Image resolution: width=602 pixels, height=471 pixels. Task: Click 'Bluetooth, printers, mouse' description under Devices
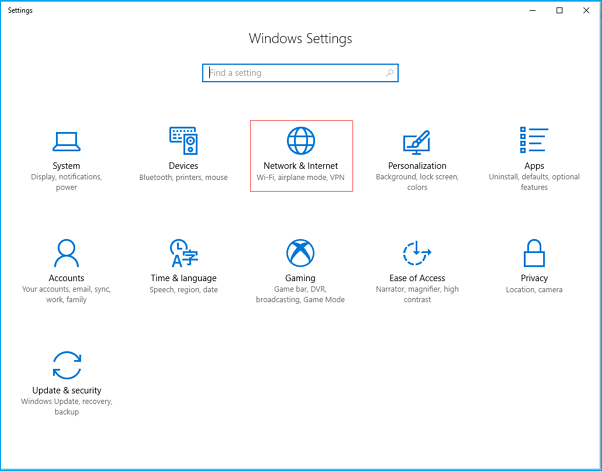(x=183, y=177)
